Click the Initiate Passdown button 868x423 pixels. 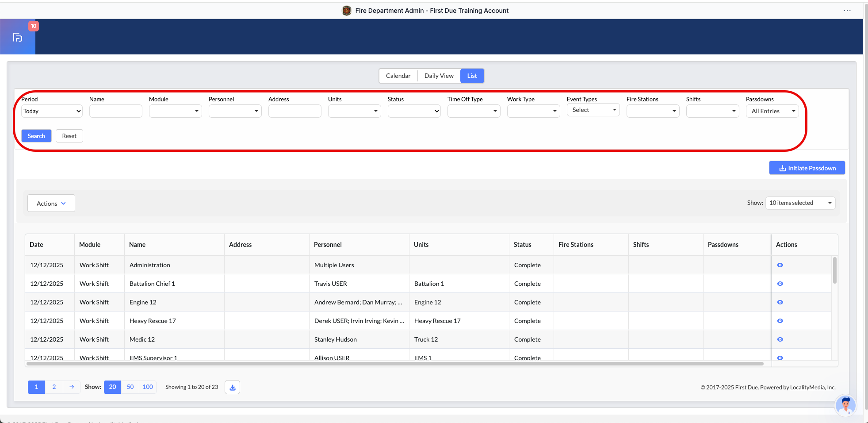807,168
